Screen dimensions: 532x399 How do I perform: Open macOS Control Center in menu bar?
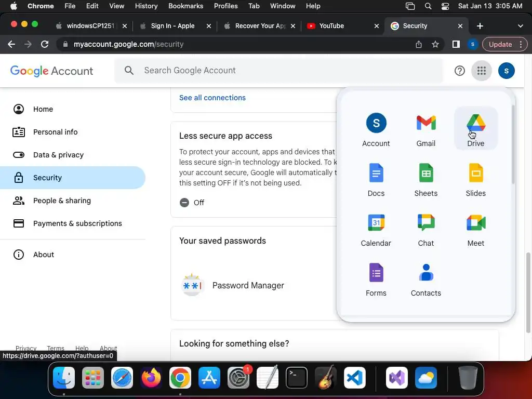click(x=445, y=6)
